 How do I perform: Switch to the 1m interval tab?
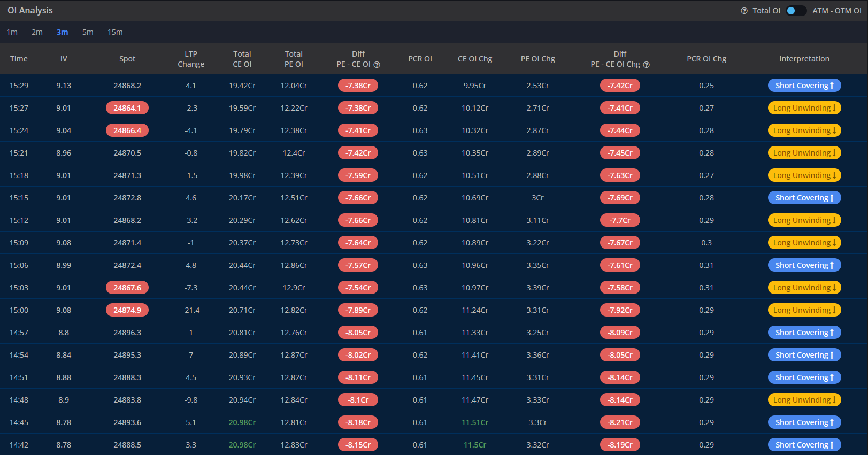click(x=12, y=32)
